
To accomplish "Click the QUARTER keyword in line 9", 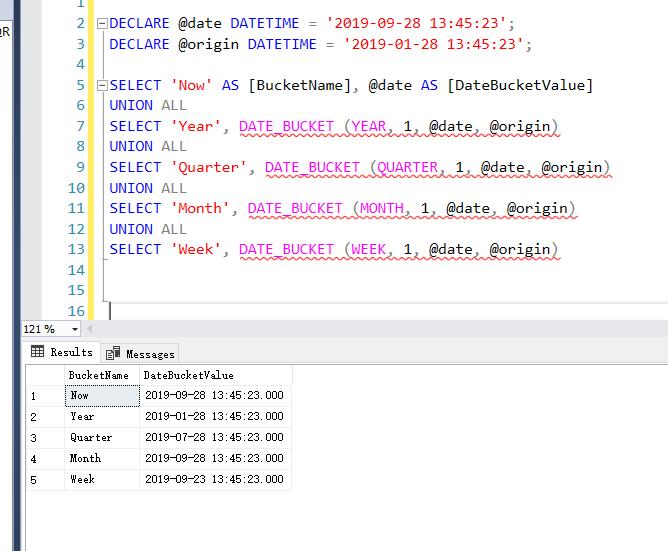I will click(407, 167).
